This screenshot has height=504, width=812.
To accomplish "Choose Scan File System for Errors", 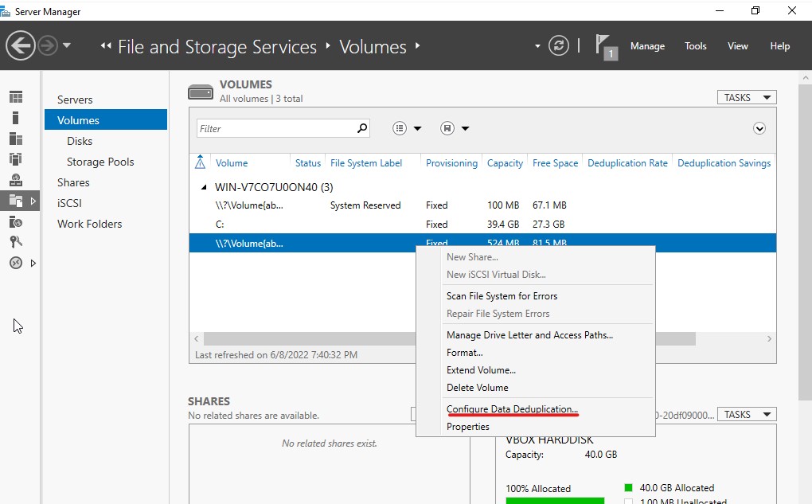I will pos(502,295).
